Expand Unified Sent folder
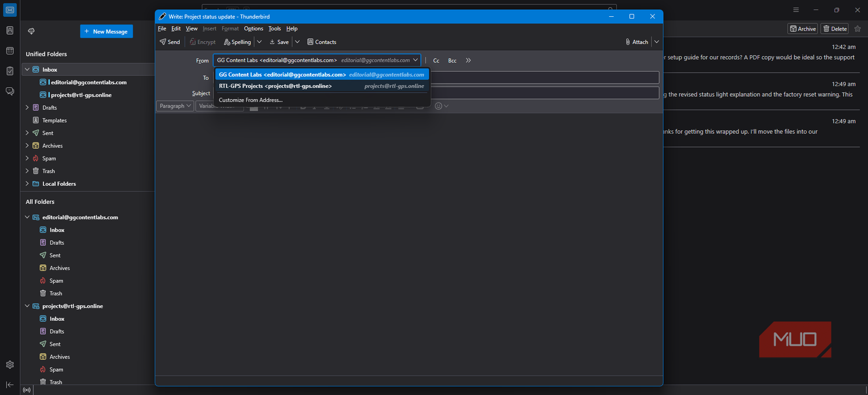This screenshot has height=395, width=868. (27, 133)
